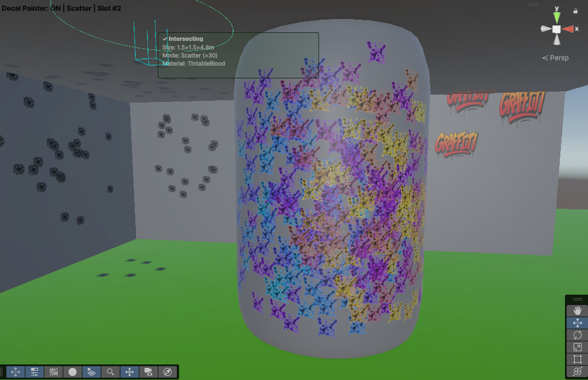Screen dimensions: 588x380
Task: Click the green Y axis cone
Action: pos(557,17)
